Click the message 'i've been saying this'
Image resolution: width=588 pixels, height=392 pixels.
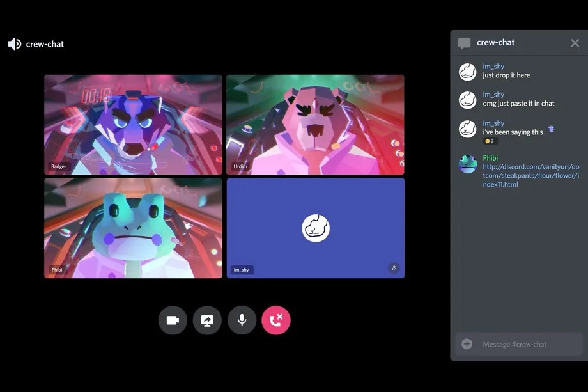(513, 132)
